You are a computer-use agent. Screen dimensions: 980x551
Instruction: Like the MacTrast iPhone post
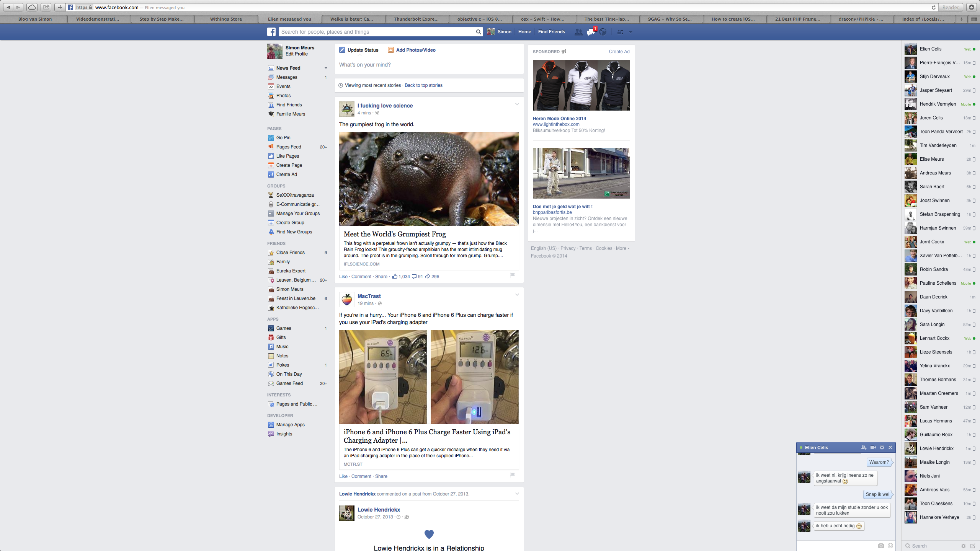click(x=343, y=476)
